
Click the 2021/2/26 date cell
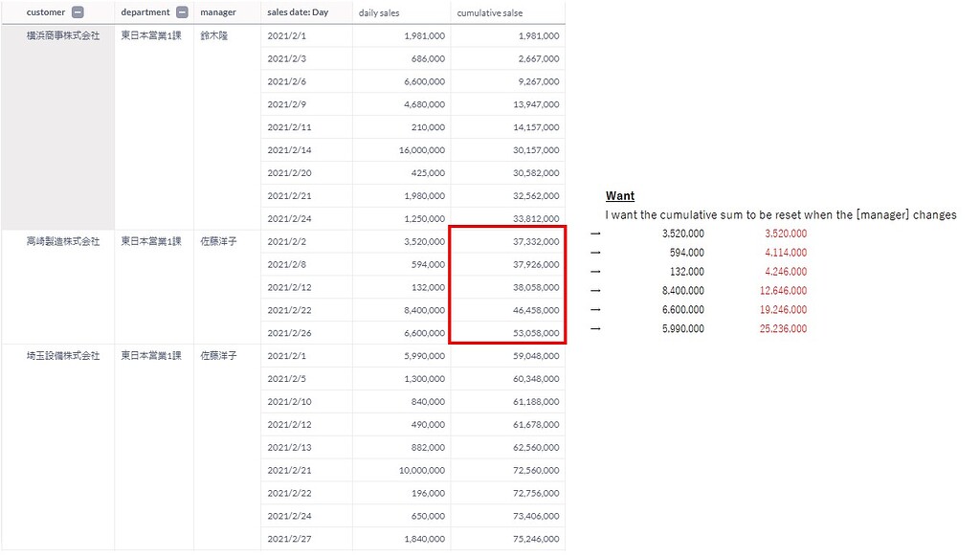(x=290, y=333)
